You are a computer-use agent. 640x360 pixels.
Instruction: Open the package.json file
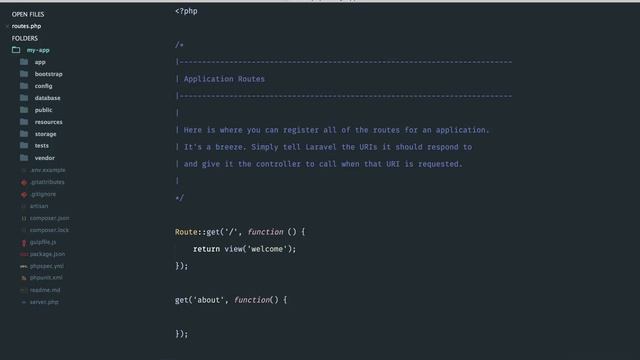[47, 254]
